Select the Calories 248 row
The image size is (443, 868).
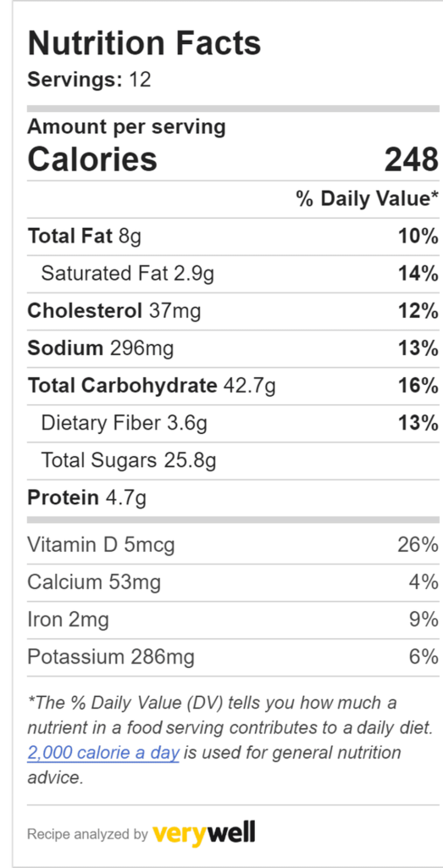coord(233,159)
